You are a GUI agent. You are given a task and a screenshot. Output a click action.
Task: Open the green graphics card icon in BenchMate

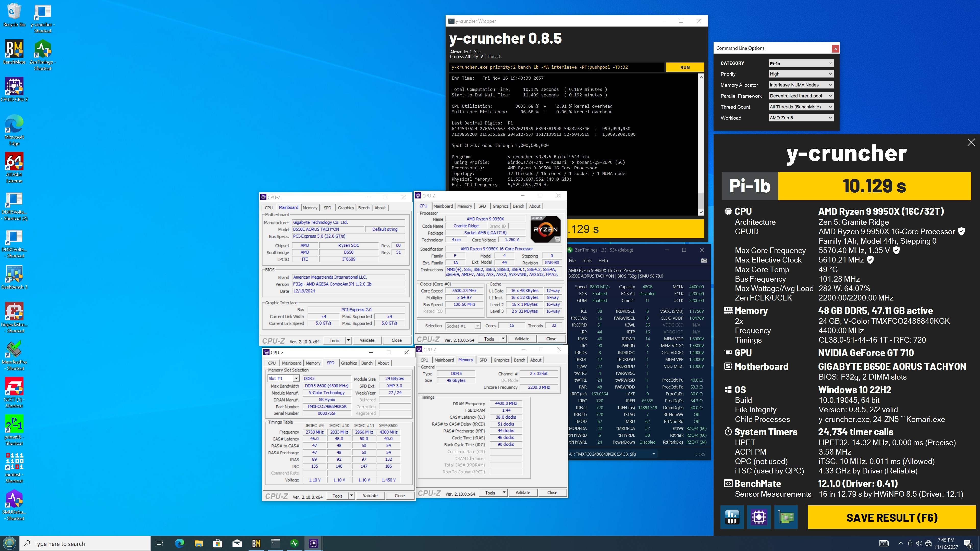coord(786,517)
